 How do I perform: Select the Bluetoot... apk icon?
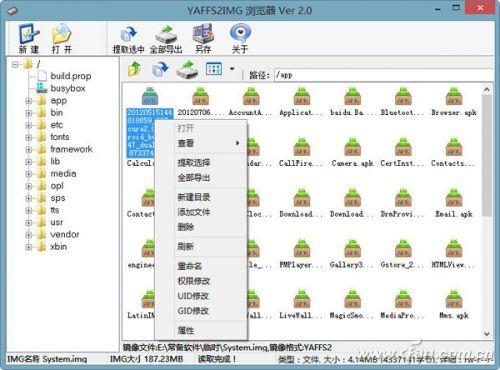403,96
